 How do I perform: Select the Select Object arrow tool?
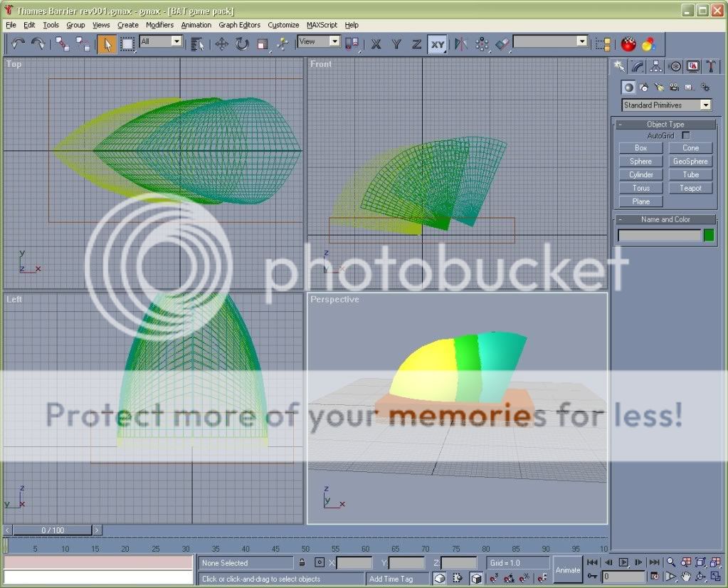[107, 44]
